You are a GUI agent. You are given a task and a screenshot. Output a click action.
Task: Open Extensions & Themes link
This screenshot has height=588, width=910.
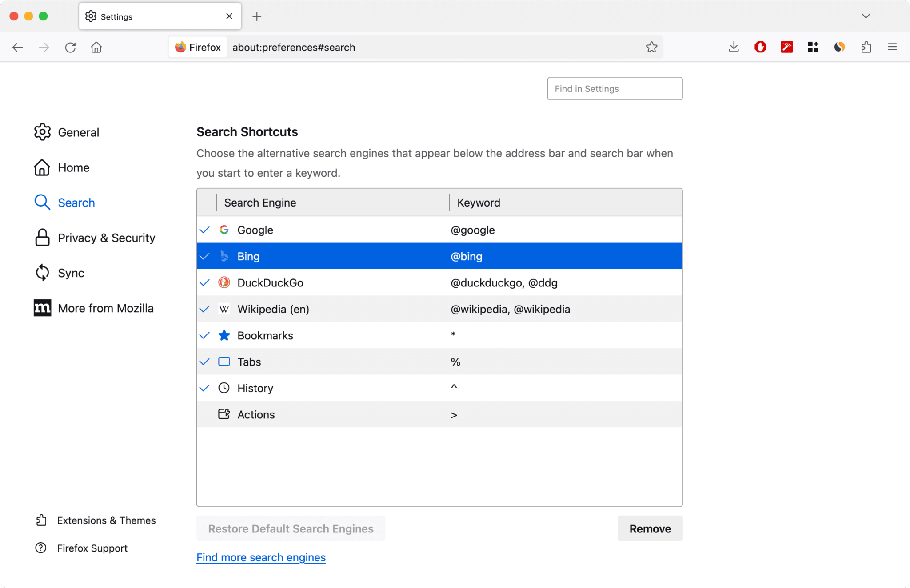(96, 520)
